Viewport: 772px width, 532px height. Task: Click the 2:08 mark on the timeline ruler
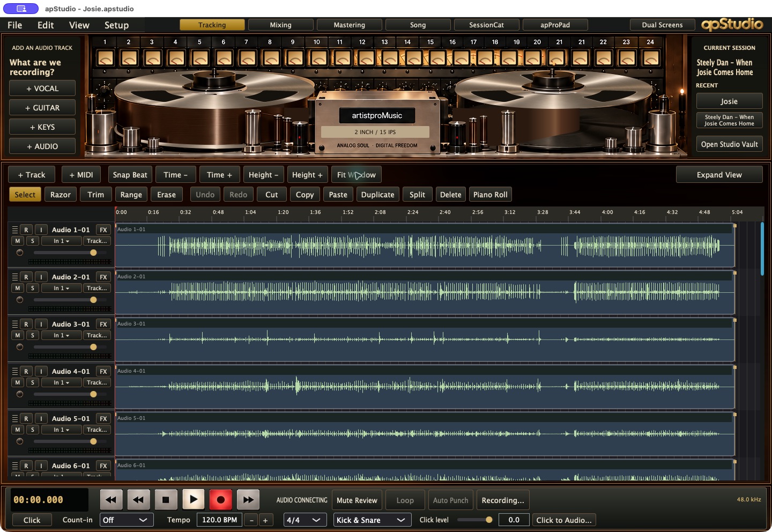pyautogui.click(x=380, y=212)
